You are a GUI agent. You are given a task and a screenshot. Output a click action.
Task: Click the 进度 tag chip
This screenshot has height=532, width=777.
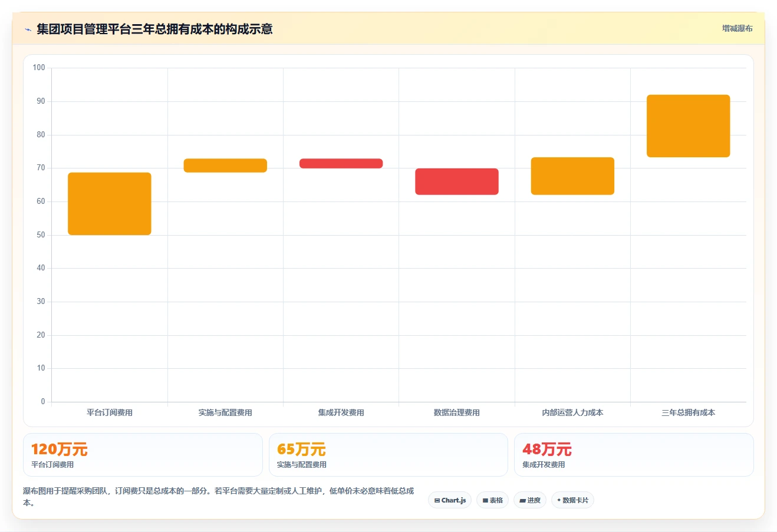[x=530, y=500]
